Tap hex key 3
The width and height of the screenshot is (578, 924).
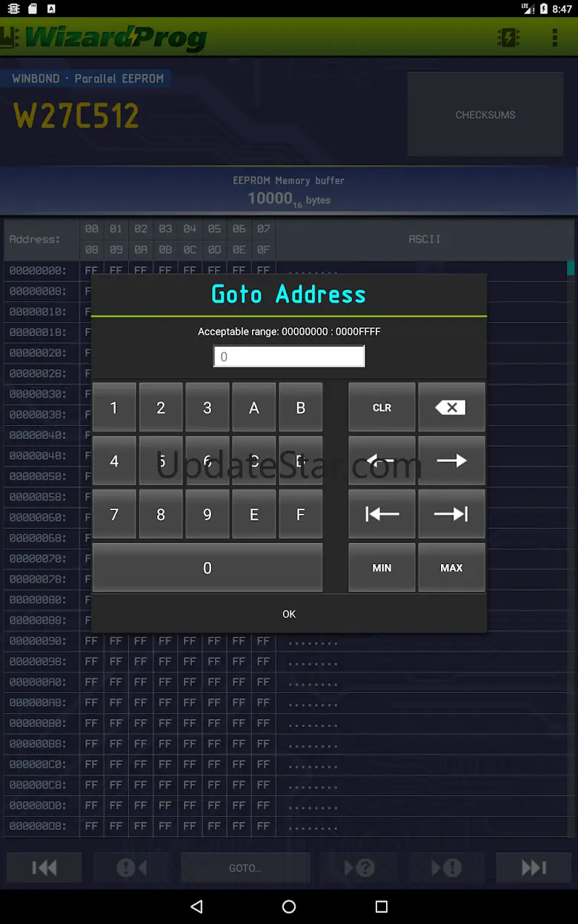(x=207, y=407)
